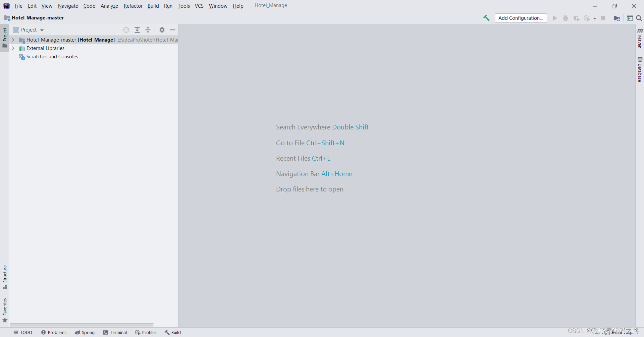Open the Spring tool window
Image resolution: width=644 pixels, height=337 pixels.
[85, 332]
